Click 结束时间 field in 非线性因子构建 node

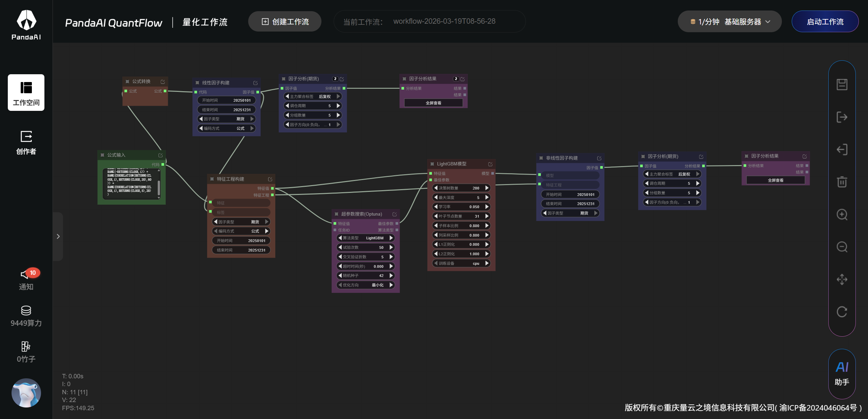click(570, 204)
